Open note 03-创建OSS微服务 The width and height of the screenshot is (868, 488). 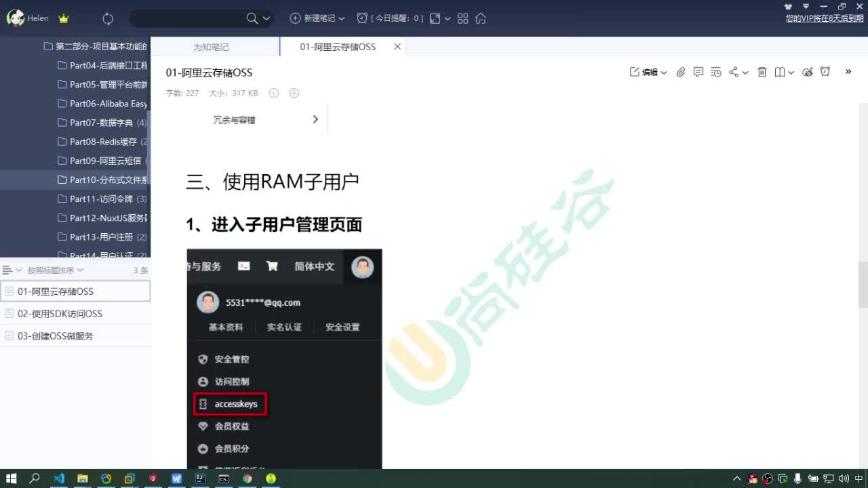click(75, 336)
